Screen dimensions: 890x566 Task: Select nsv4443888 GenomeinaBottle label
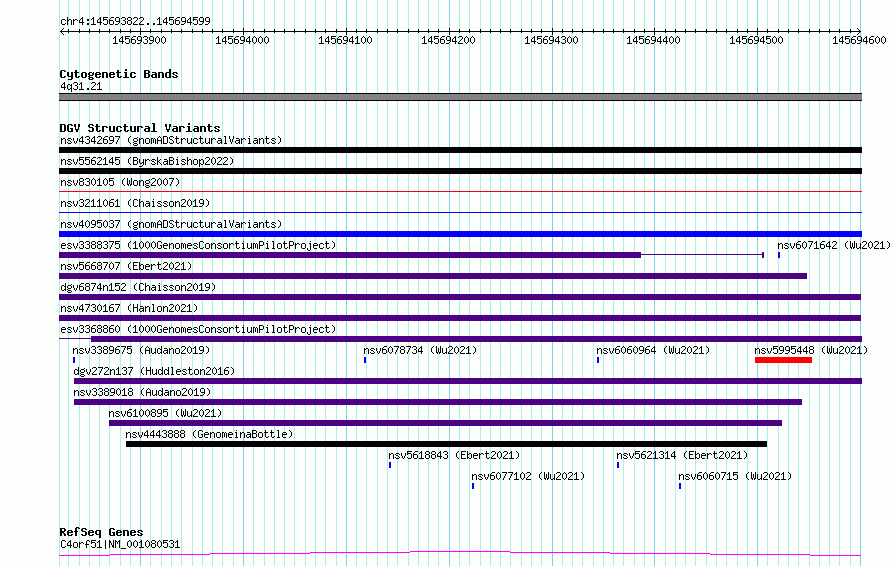coord(209,434)
